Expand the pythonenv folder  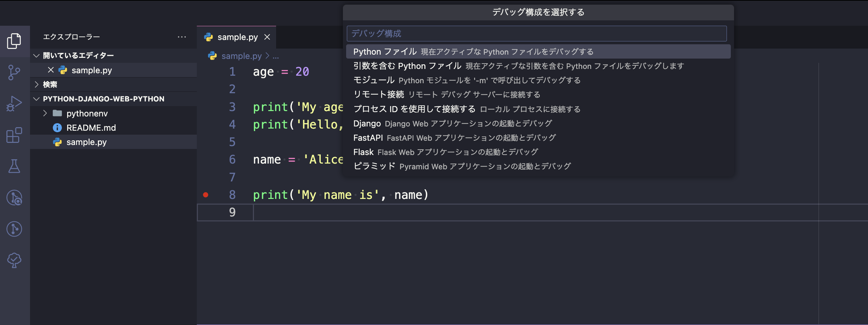pyautogui.click(x=45, y=113)
